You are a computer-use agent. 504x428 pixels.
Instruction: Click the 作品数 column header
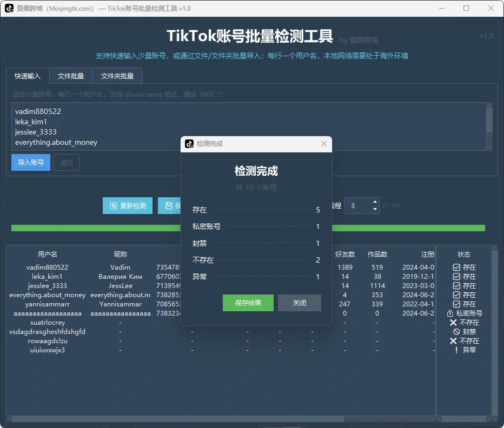[377, 254]
